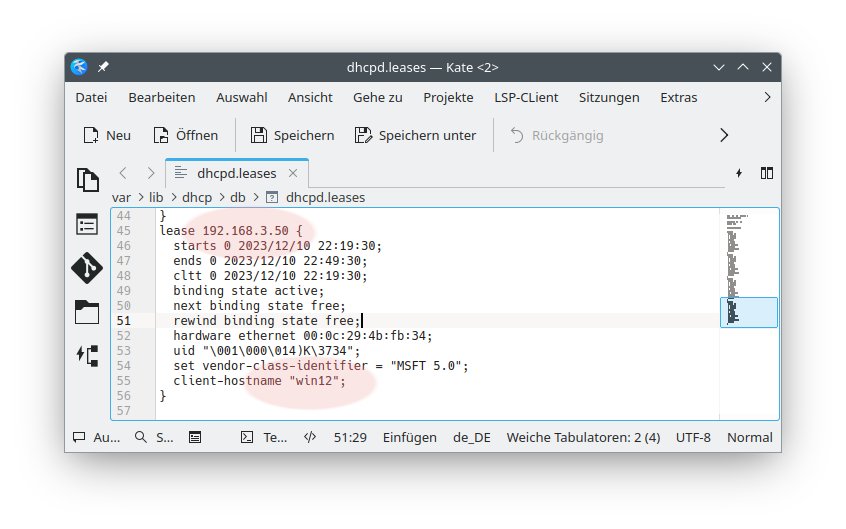Click the Rückgängig undo button
Viewport: 846px width, 529px height.
(557, 135)
